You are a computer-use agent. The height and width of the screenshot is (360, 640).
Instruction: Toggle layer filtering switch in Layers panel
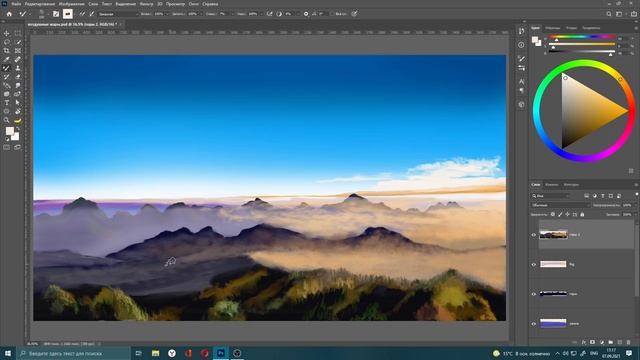pyautogui.click(x=636, y=195)
